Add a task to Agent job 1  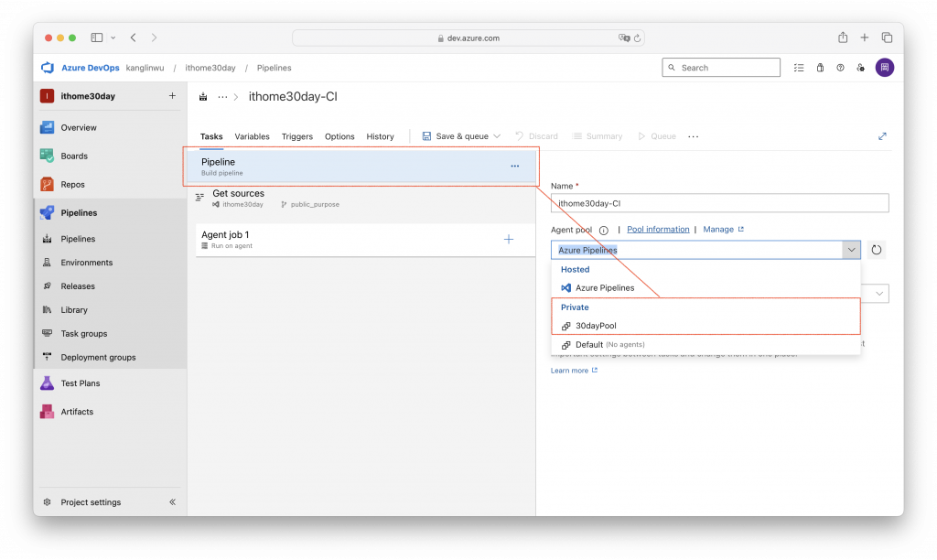pos(509,239)
